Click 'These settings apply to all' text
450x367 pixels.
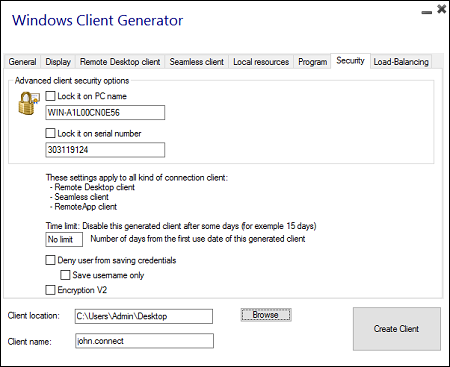[137, 178]
